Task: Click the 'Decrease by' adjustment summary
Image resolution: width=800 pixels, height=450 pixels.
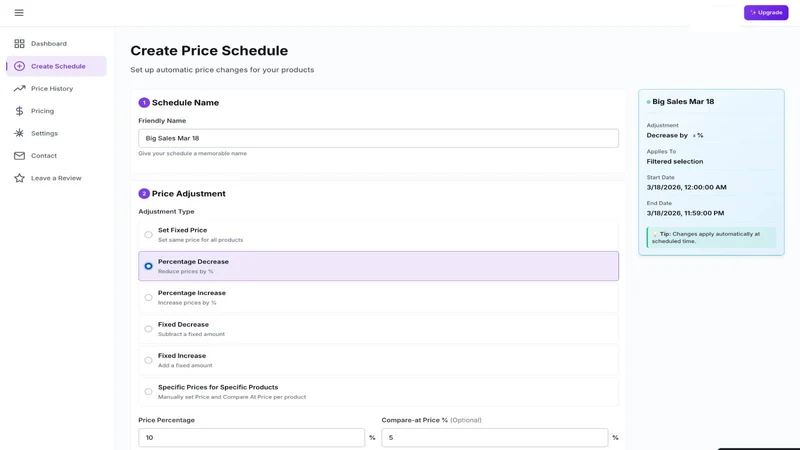Action: (674, 136)
